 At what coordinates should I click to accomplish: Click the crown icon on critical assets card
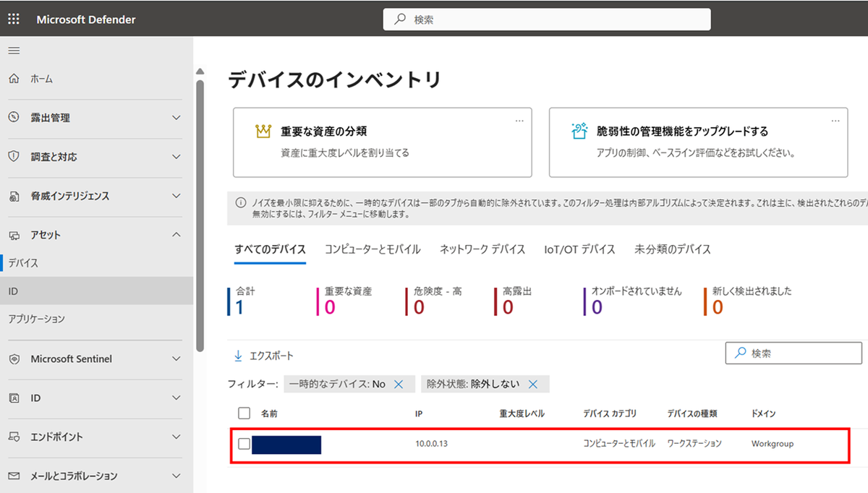[x=263, y=132]
